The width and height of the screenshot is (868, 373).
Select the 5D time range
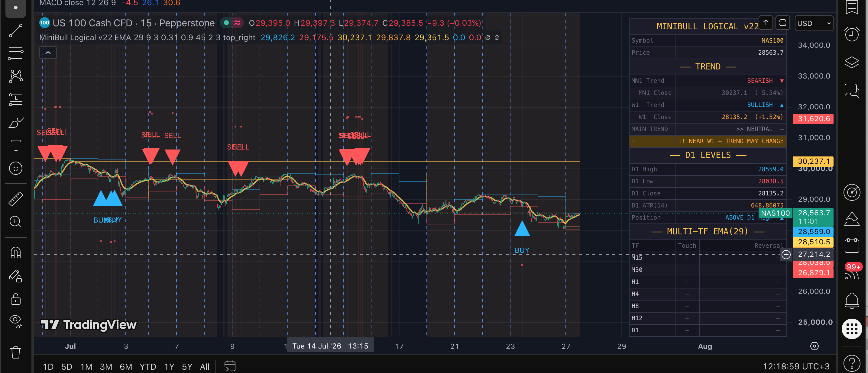tap(67, 367)
